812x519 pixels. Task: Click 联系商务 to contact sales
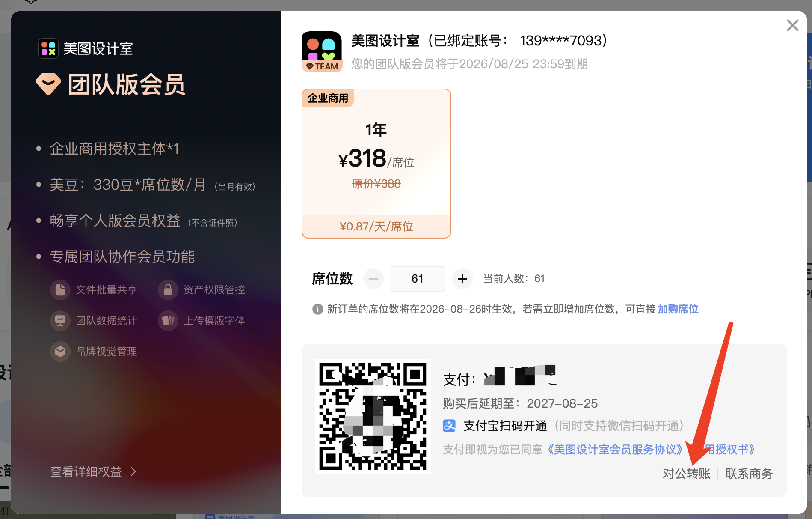749,474
